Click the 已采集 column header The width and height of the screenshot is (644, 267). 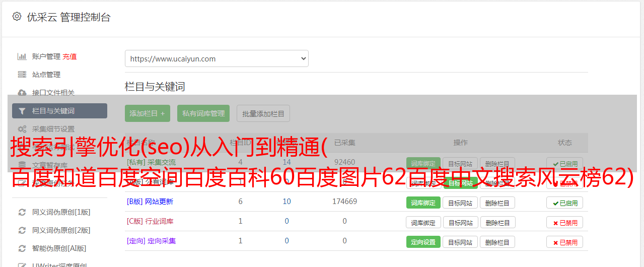[x=344, y=143]
